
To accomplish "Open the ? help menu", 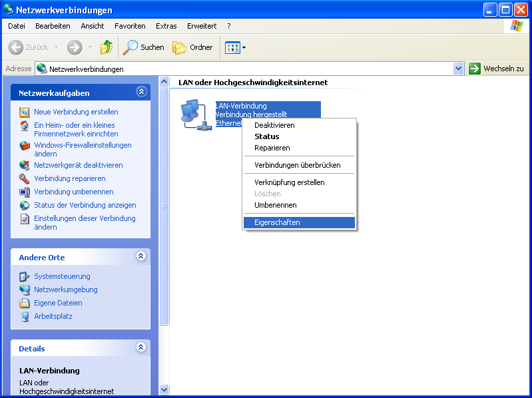I will [229, 26].
